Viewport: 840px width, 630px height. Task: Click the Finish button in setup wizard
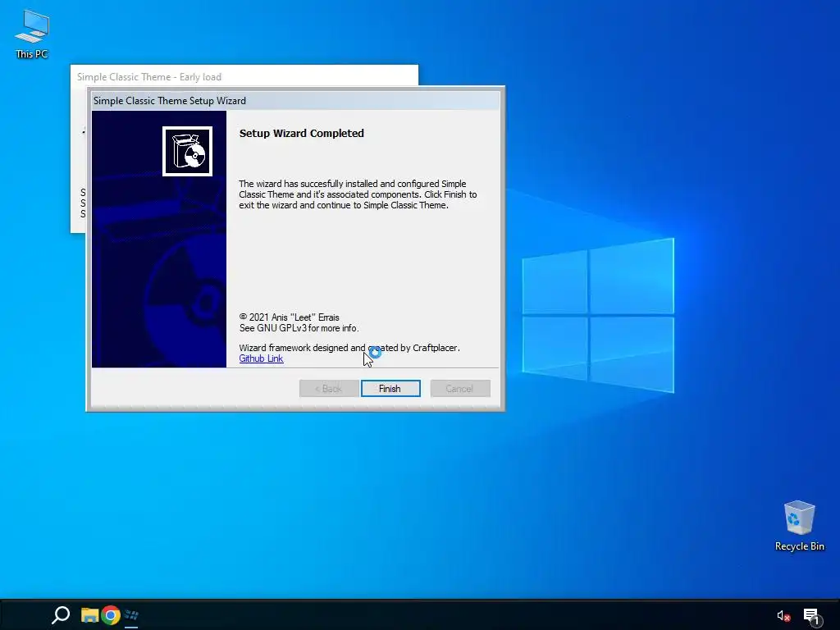[x=390, y=388]
